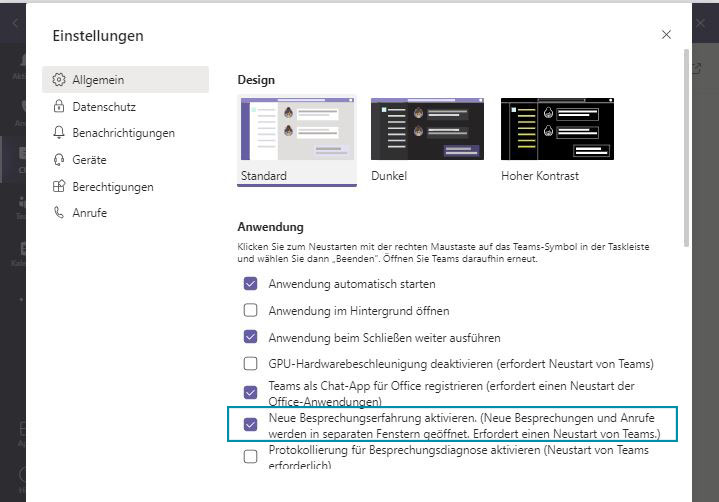719x502 pixels.
Task: Click the headset icon beside Geräte
Action: pos(59,160)
